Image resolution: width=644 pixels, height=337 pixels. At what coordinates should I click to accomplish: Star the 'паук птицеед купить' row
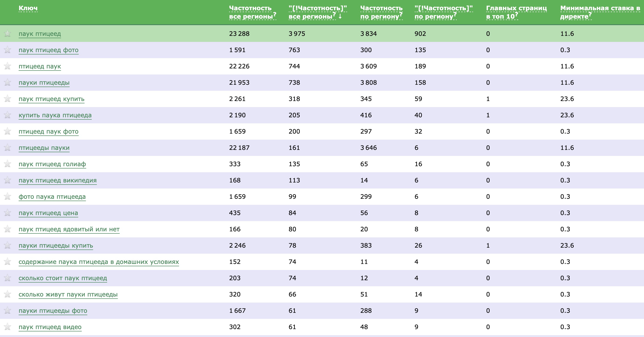click(x=7, y=99)
